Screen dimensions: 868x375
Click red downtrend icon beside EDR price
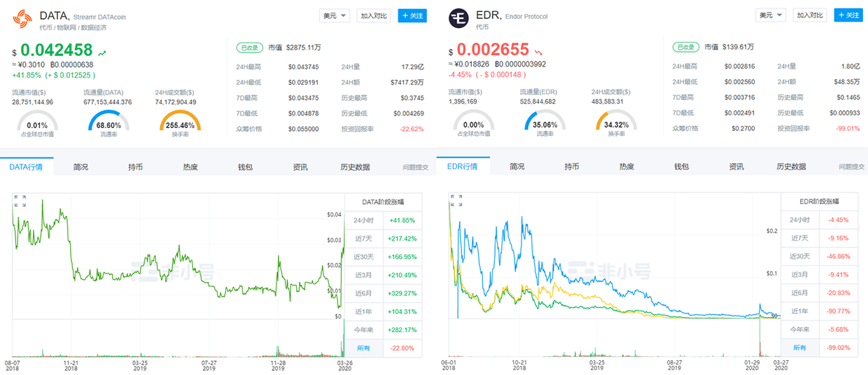539,52
